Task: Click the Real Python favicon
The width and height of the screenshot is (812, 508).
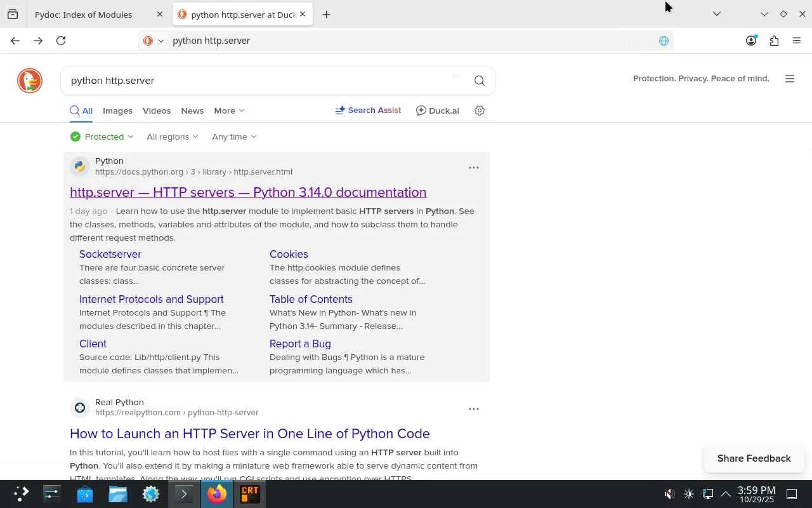Action: pyautogui.click(x=80, y=408)
